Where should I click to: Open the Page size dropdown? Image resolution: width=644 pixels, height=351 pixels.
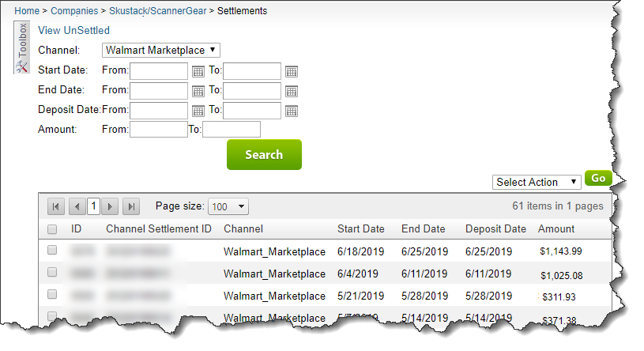tap(228, 206)
